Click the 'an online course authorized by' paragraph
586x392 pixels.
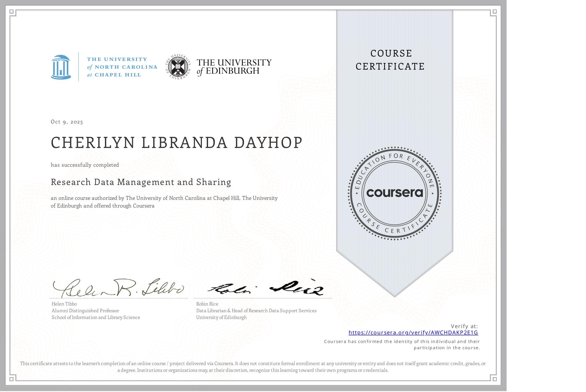(x=164, y=202)
